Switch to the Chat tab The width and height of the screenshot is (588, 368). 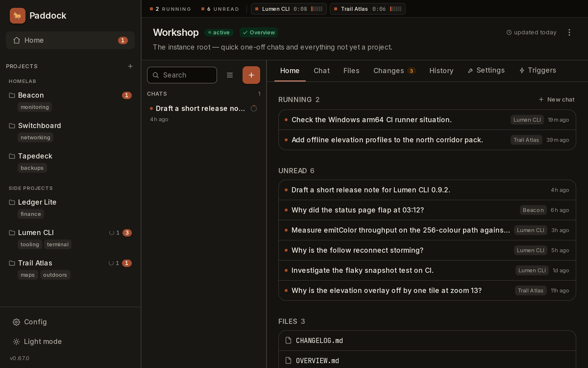click(321, 71)
